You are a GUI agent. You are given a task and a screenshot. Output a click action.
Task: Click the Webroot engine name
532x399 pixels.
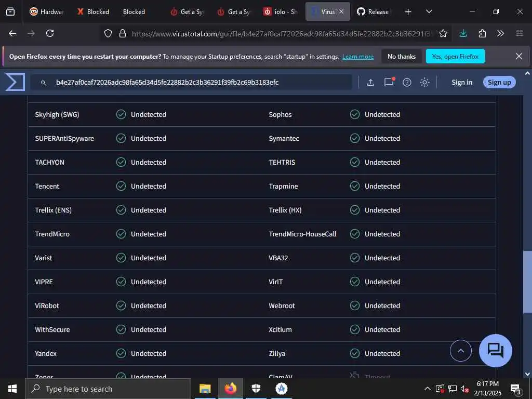pos(282,305)
